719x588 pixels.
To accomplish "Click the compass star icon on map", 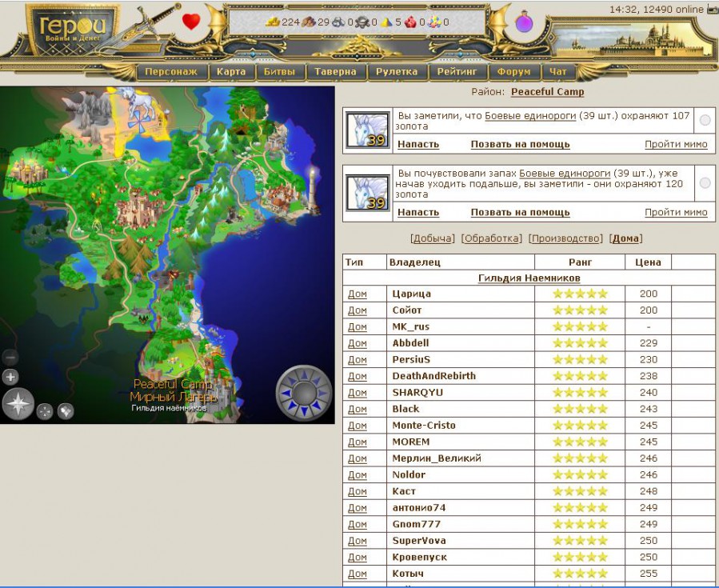I will 18,404.
